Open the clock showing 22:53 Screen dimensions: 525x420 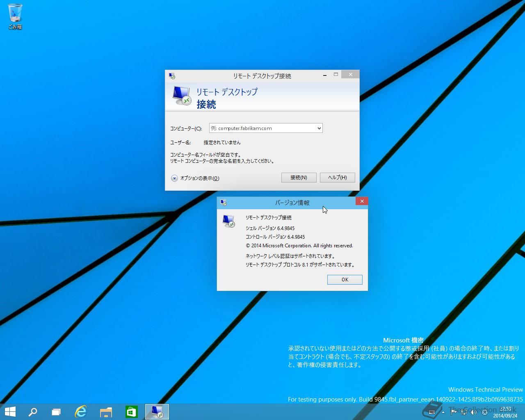505,412
